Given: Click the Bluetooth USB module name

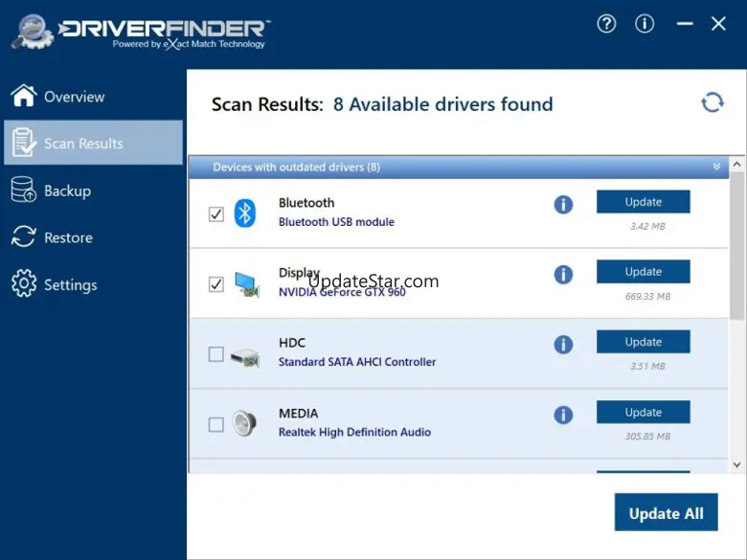Looking at the screenshot, I should click(336, 222).
